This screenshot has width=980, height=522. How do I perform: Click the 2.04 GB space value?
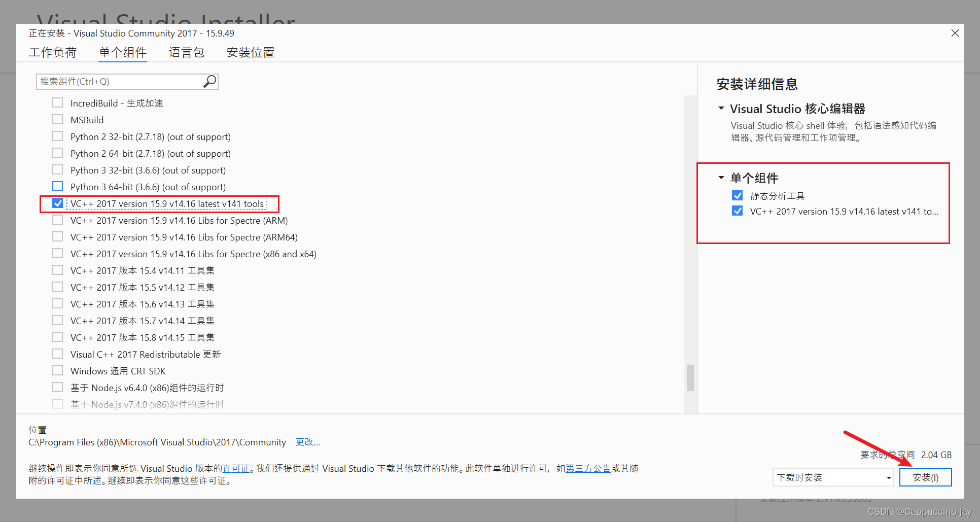coord(936,455)
